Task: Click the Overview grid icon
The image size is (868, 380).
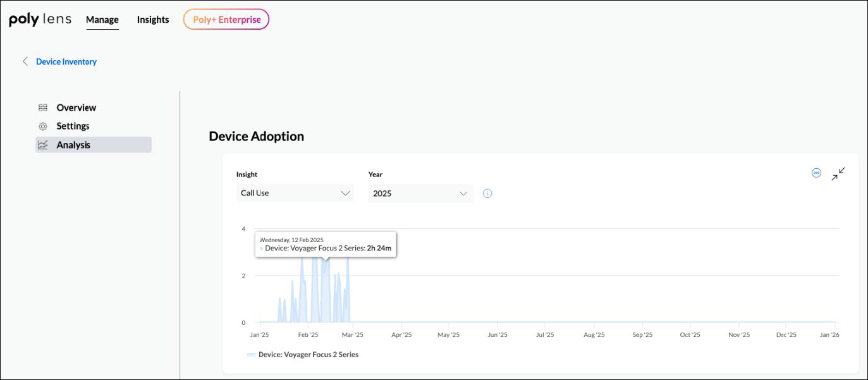Action: (42, 107)
